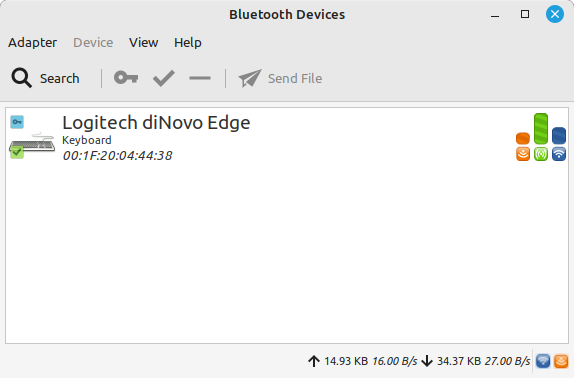
Task: Click the Remove device minus icon
Action: [x=200, y=78]
